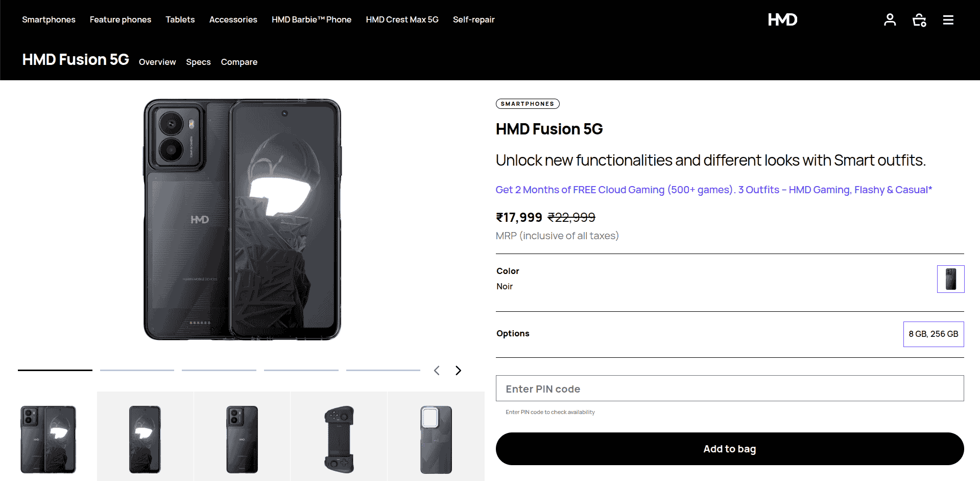
Task: Open the user account icon
Action: [890, 20]
